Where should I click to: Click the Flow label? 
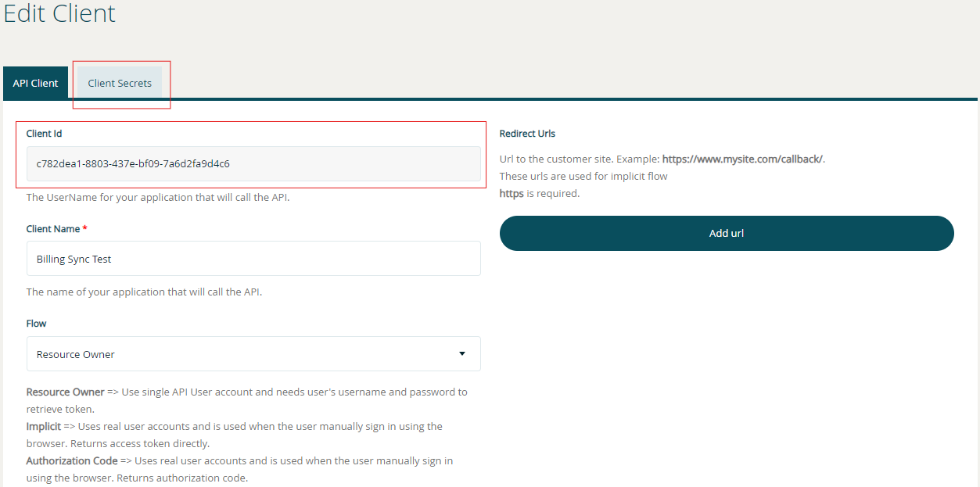click(x=34, y=323)
